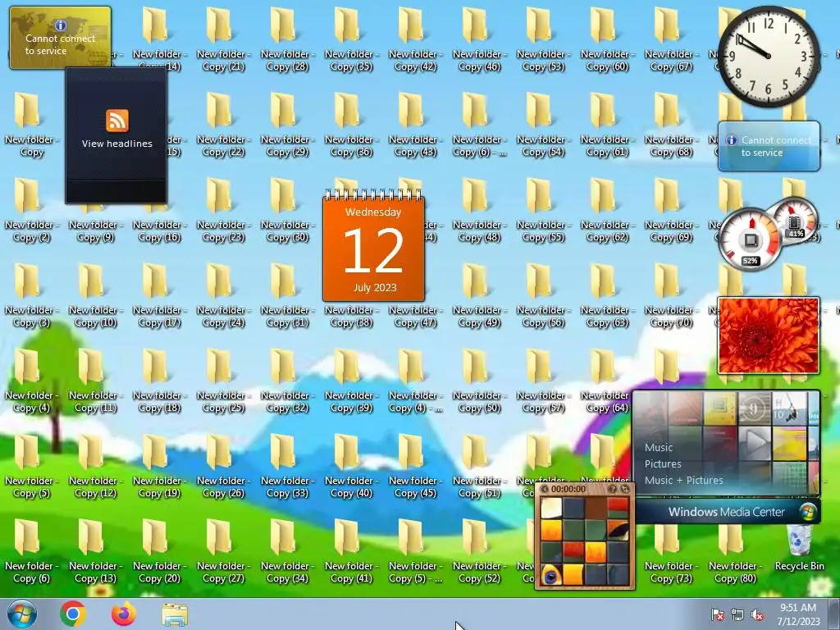Screen dimensions: 840x630
Task: Click View headlines in the feed gadget
Action: (x=116, y=144)
